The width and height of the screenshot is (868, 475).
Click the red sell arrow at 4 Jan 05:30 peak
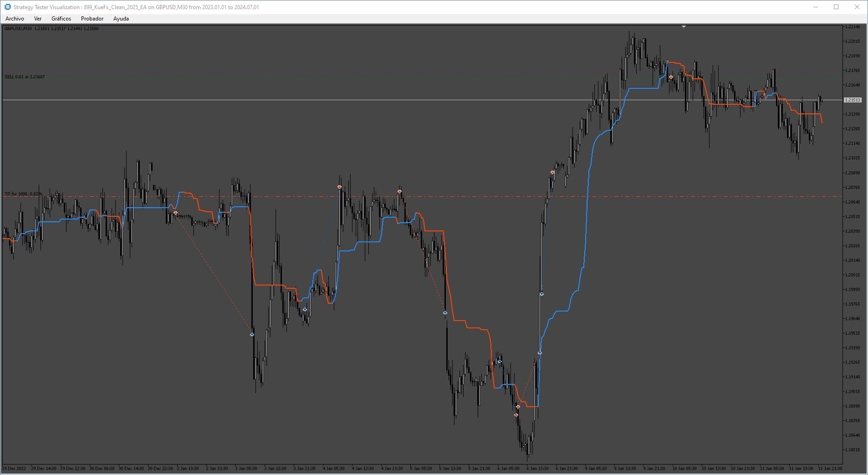pos(339,187)
